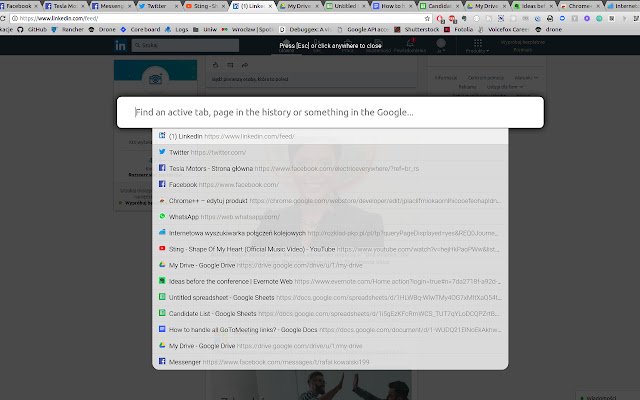Image resolution: width=640 pixels, height=400 pixels.
Task: Open the Fotolia bookmark
Action: [458, 29]
